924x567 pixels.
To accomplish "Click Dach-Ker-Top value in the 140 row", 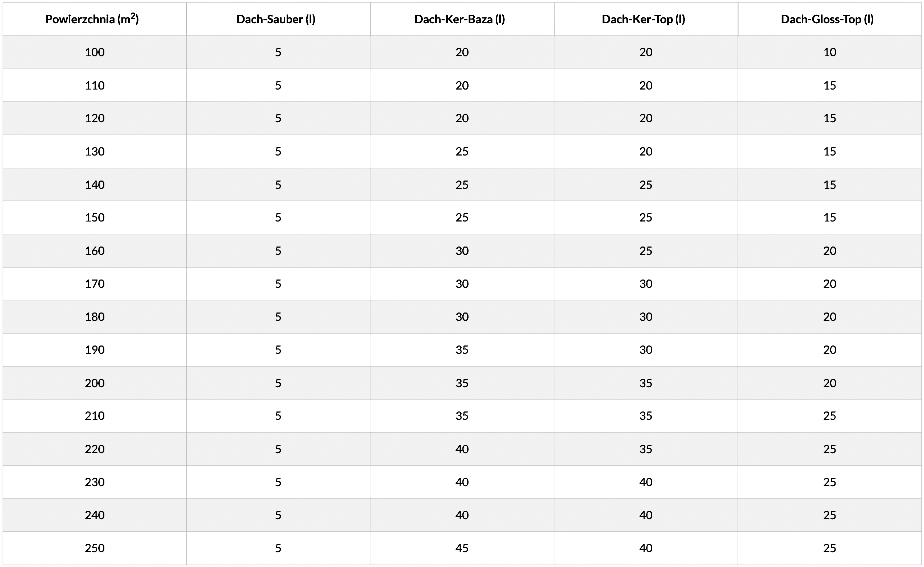I will pyautogui.click(x=646, y=185).
